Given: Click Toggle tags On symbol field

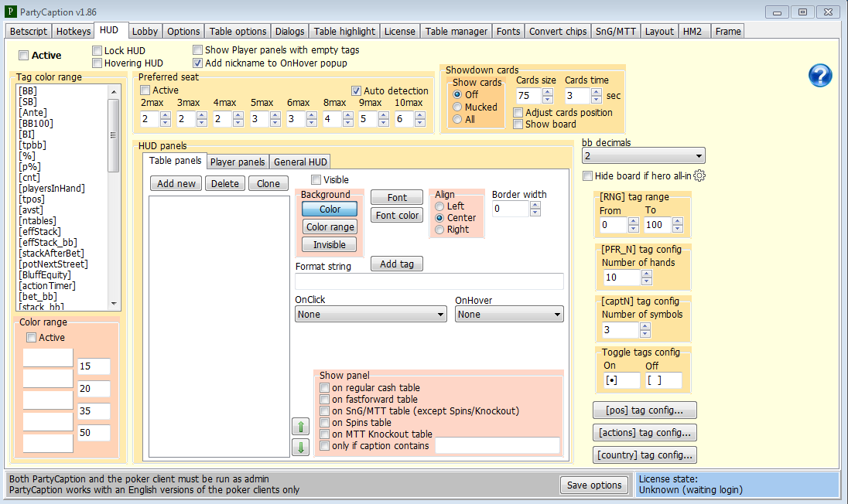Looking at the screenshot, I should pyautogui.click(x=621, y=380).
